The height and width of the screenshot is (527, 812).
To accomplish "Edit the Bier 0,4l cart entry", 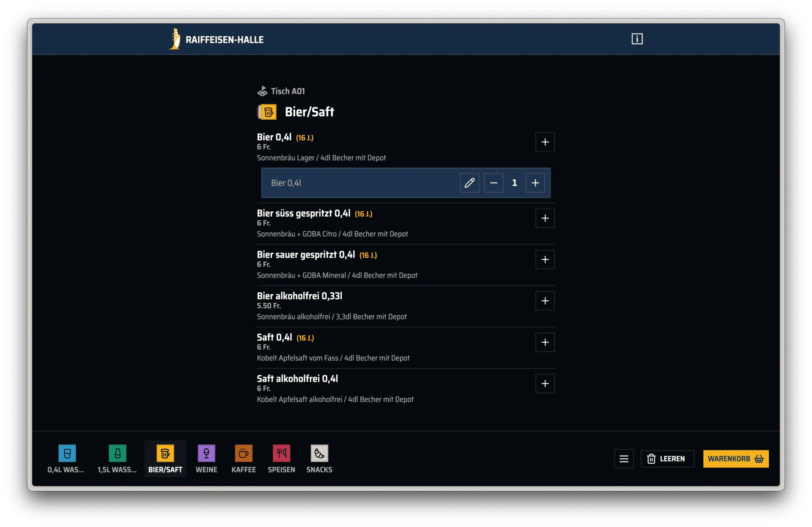I will (x=469, y=183).
